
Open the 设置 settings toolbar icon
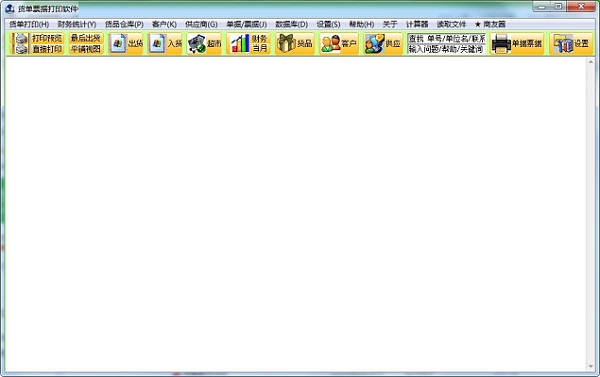point(571,43)
